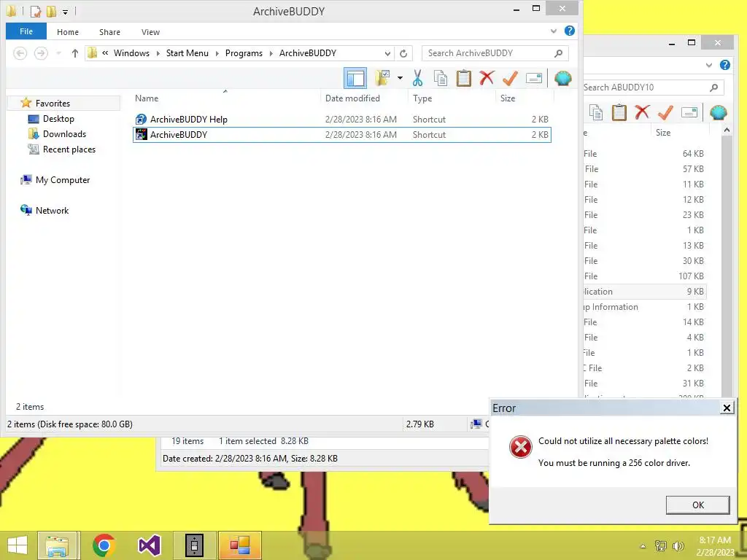Click the blue shell icon in ArchiveBUDDY toolbar
Viewport: 747px width, 560px height.
[562, 78]
